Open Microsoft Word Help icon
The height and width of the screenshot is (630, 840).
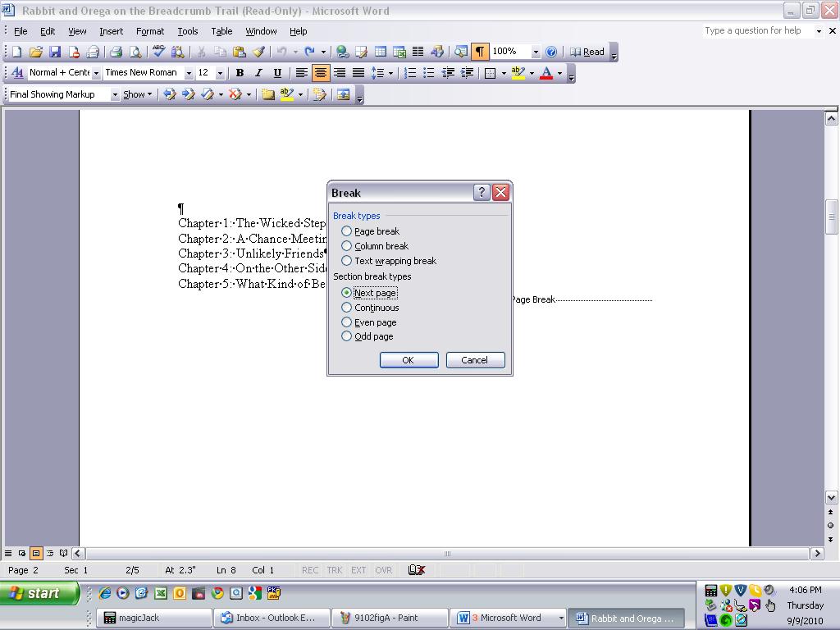(x=550, y=52)
